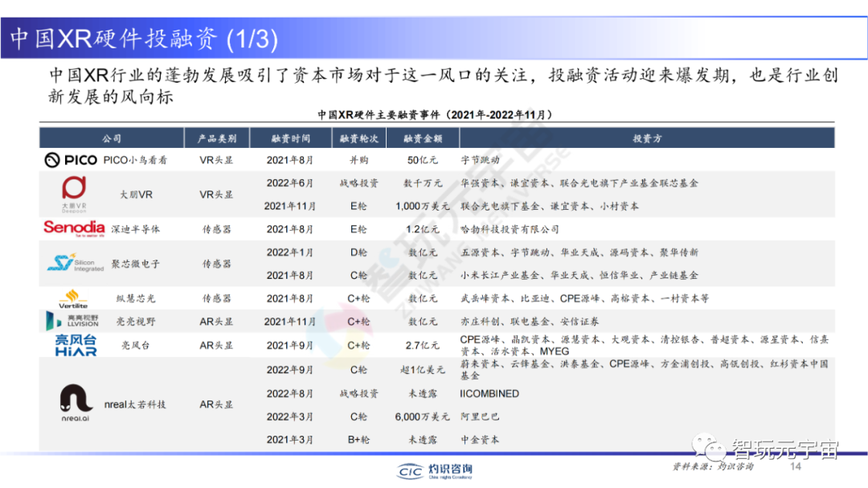
Task: Click the company name nreal太若科技
Action: point(135,404)
